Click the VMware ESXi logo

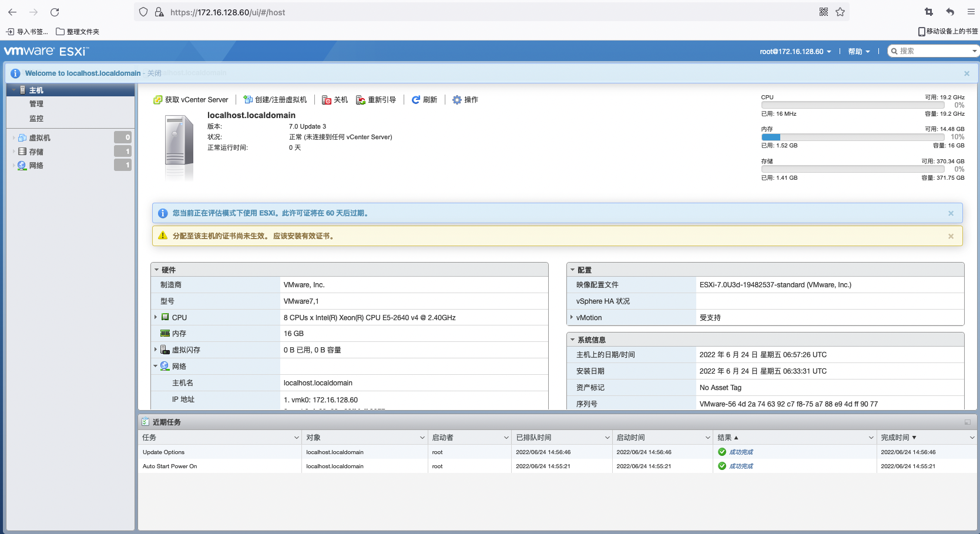tap(46, 51)
